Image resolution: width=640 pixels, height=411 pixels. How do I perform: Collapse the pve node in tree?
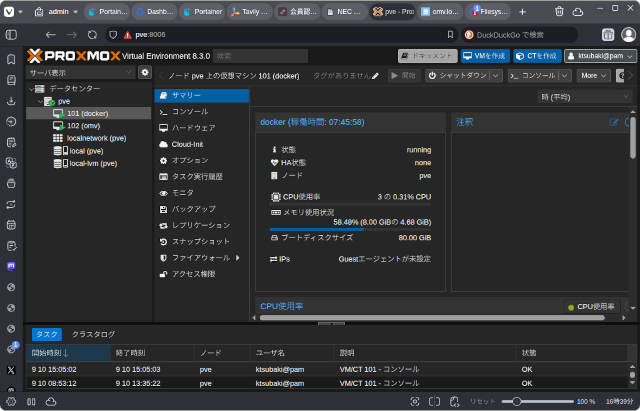(40, 101)
